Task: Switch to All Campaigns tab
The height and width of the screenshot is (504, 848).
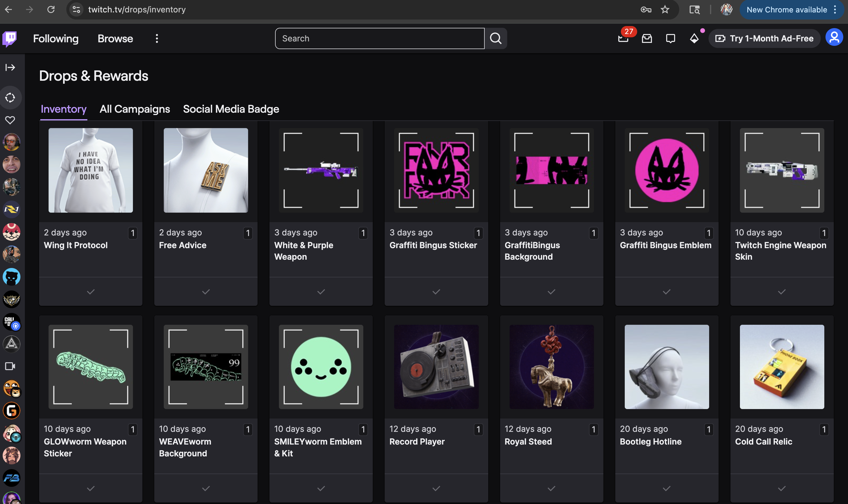Action: click(x=135, y=109)
